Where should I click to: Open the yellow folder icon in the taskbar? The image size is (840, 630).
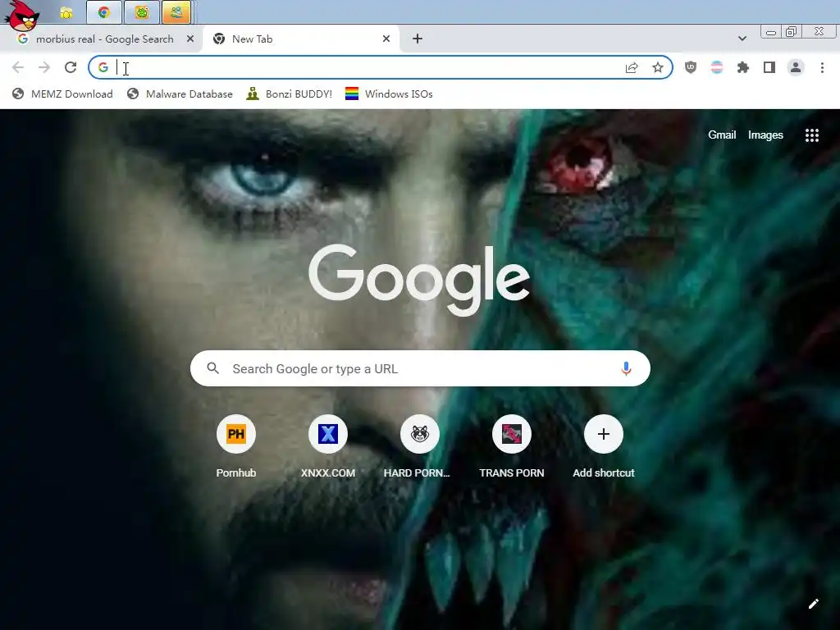pyautogui.click(x=66, y=13)
